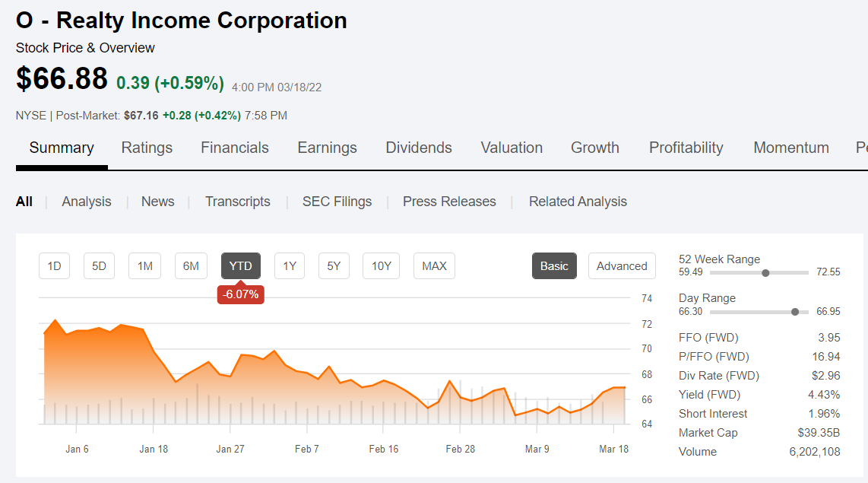
Task: Switch chart to Advanced mode
Action: 622,266
